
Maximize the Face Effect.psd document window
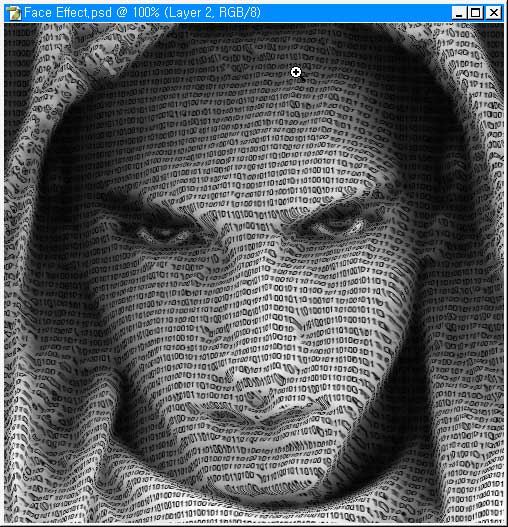pos(476,13)
